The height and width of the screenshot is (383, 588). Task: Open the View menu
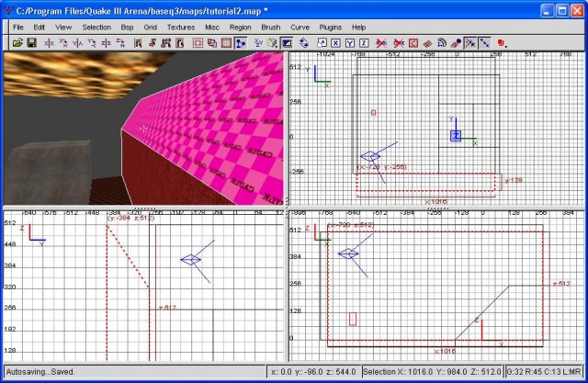63,27
